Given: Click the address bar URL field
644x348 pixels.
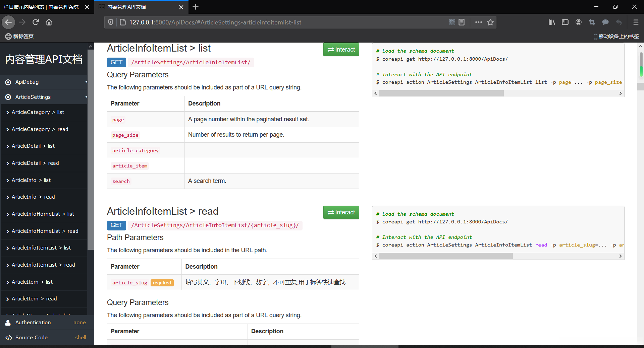Looking at the screenshot, I should point(268,22).
